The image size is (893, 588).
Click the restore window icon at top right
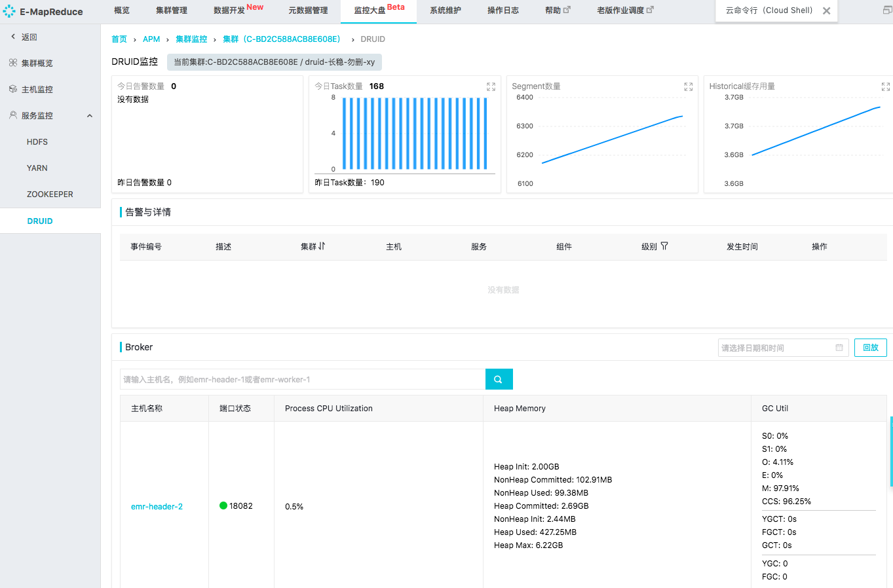coord(888,10)
